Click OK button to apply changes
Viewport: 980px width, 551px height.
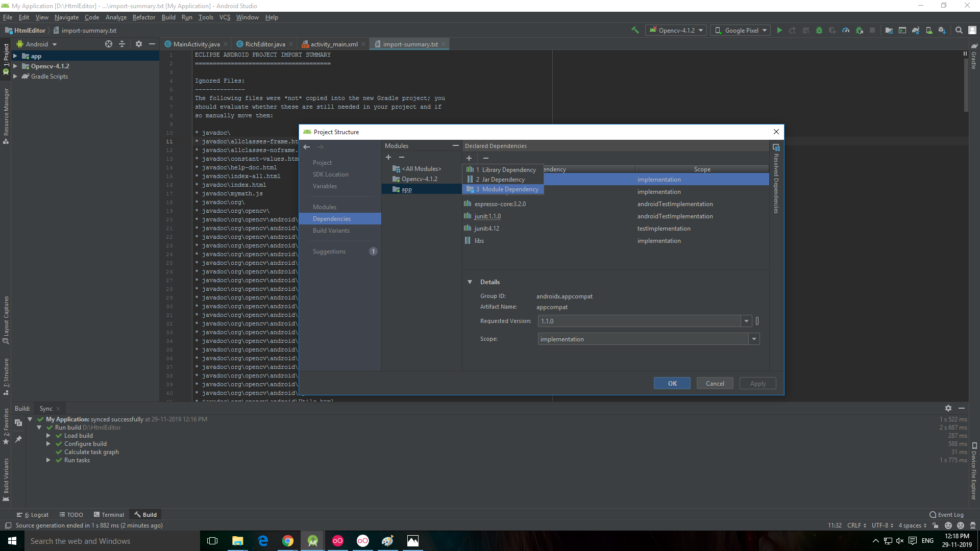click(672, 383)
